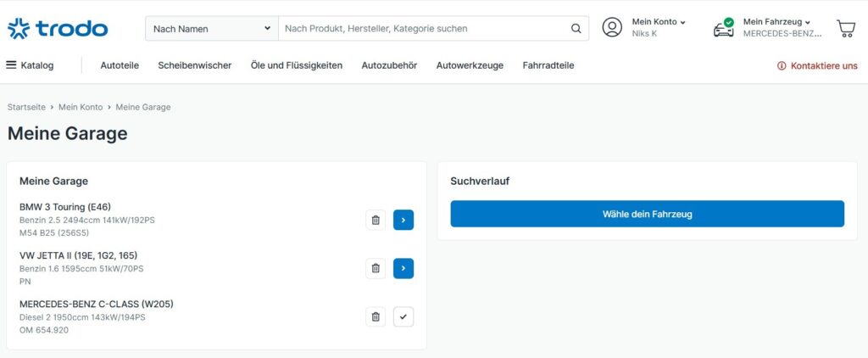Select BMW 3 Touring with arrow button
The height and width of the screenshot is (358, 868).
point(403,221)
